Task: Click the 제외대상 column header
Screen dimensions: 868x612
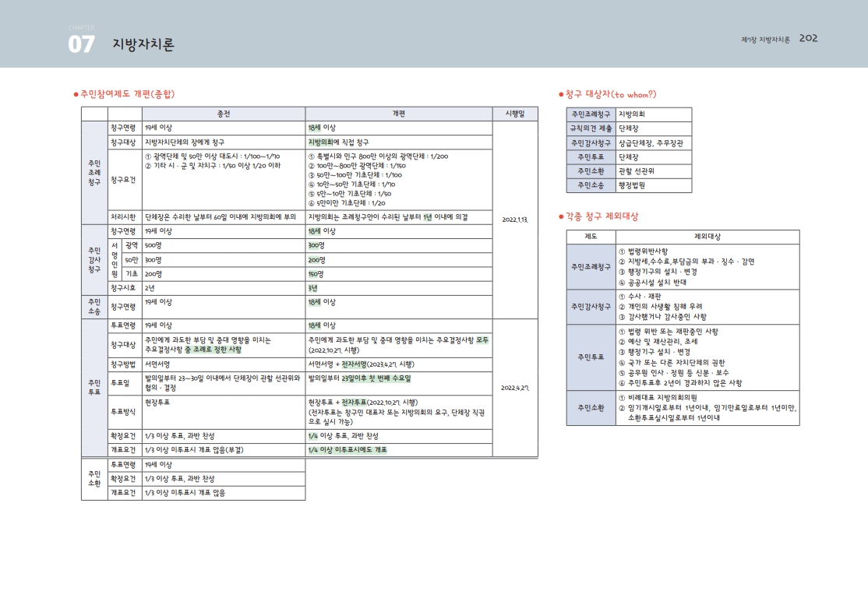Action: point(707,236)
